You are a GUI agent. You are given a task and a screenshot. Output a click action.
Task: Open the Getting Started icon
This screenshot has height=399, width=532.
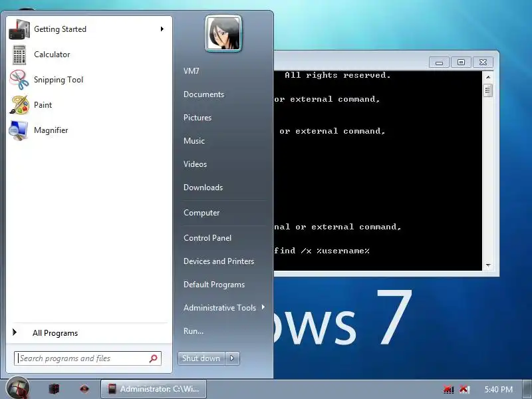click(19, 29)
